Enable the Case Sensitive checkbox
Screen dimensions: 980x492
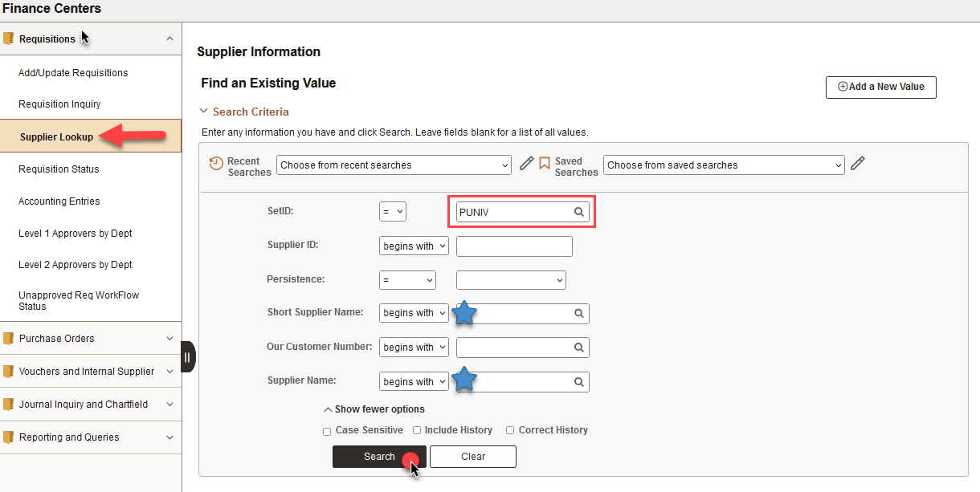327,431
